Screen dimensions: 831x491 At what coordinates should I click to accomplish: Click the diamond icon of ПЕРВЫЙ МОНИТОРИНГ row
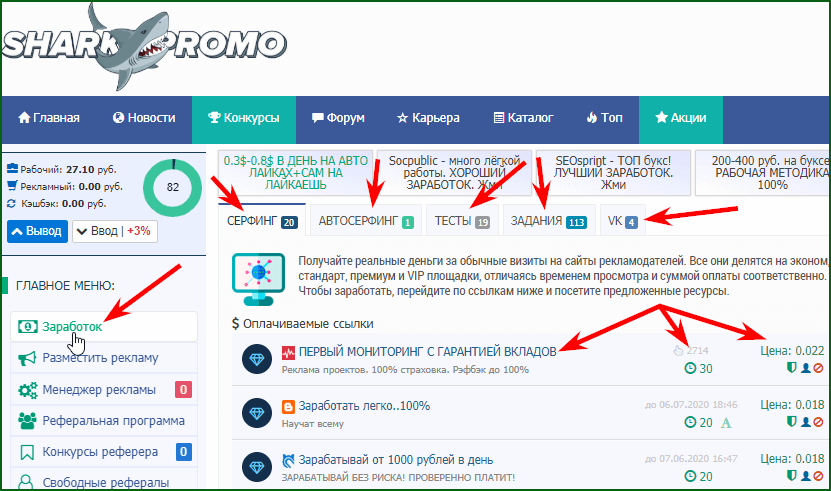click(257, 360)
